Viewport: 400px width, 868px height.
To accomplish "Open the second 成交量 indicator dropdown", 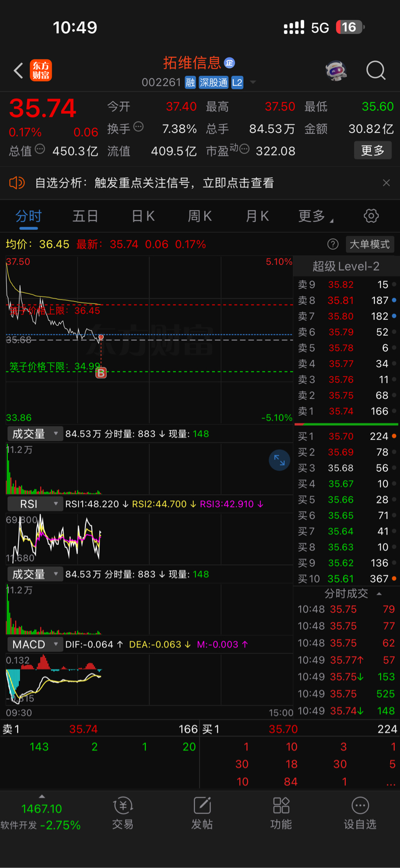I will point(35,574).
